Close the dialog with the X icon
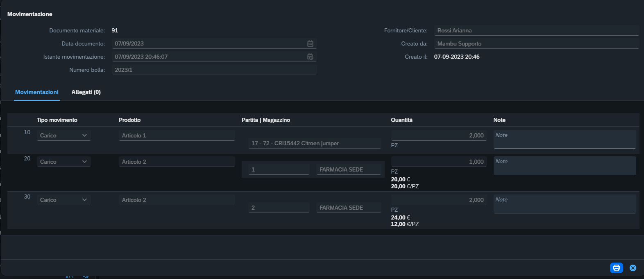Screen dimensions: 644x279 click(633, 268)
